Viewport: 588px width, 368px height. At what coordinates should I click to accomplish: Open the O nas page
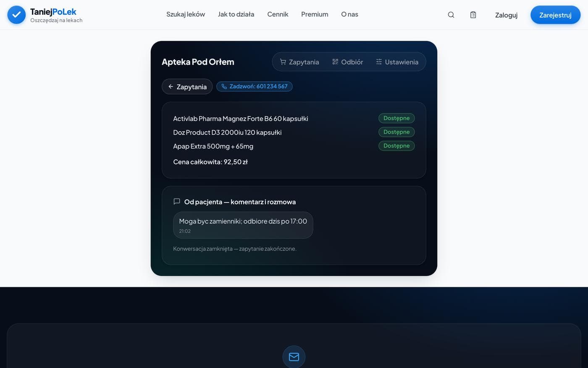pos(349,14)
